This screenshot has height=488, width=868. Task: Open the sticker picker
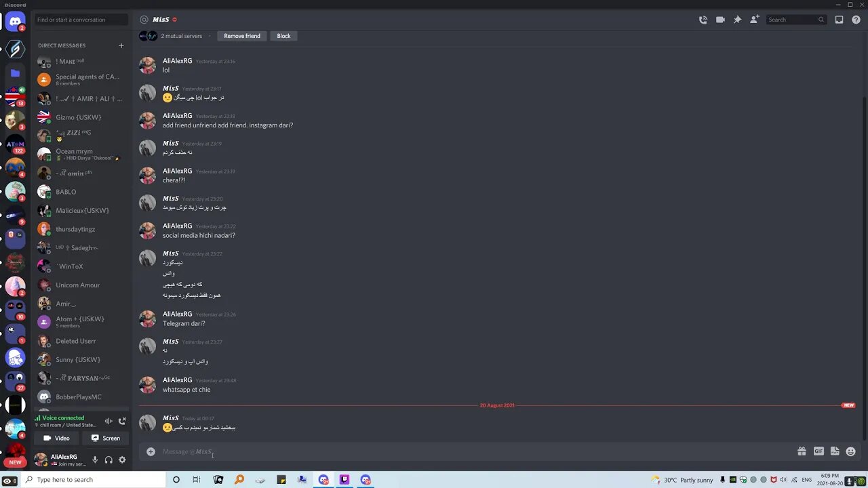[x=835, y=451]
